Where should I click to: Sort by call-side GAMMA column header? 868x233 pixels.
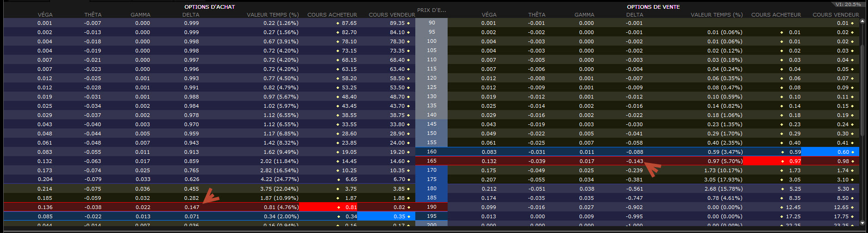coord(140,15)
